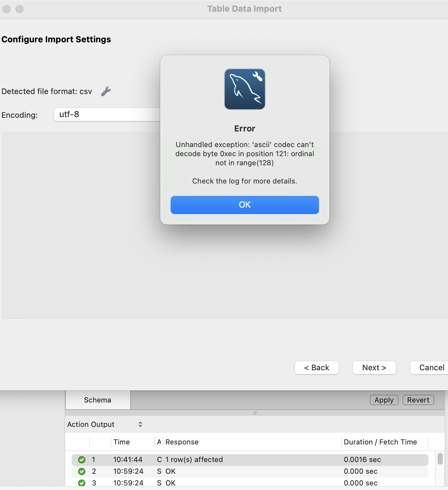
Task: Open CSV format options via wrench icon
Action: pyautogui.click(x=106, y=91)
